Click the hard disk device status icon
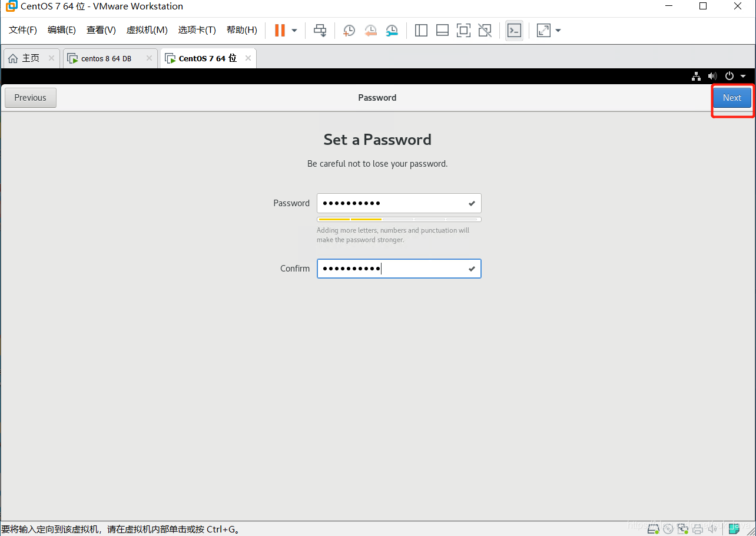Image resolution: width=756 pixels, height=536 pixels. [653, 529]
